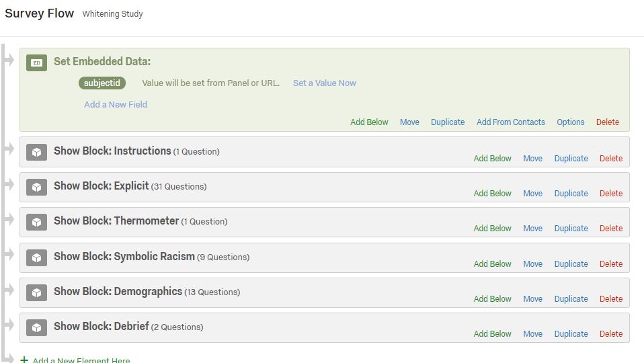Open Options for Set Embedded Data
The image size is (644, 363).
tap(571, 122)
